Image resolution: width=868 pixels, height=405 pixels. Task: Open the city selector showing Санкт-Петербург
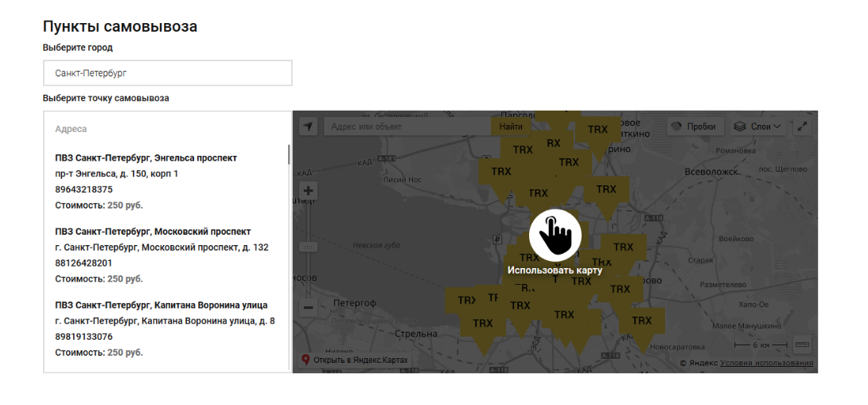pyautogui.click(x=167, y=73)
